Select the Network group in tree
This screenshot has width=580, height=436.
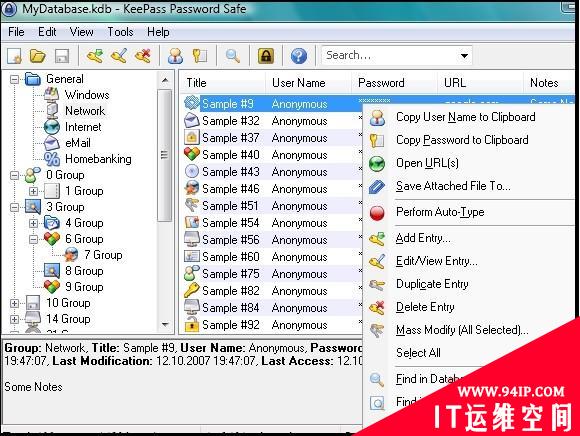[85, 111]
